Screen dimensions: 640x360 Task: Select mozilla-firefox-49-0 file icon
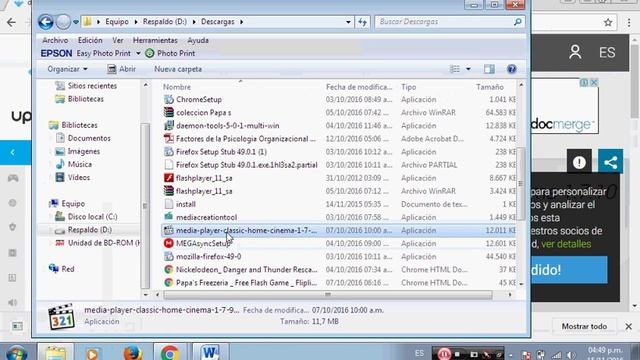point(169,256)
